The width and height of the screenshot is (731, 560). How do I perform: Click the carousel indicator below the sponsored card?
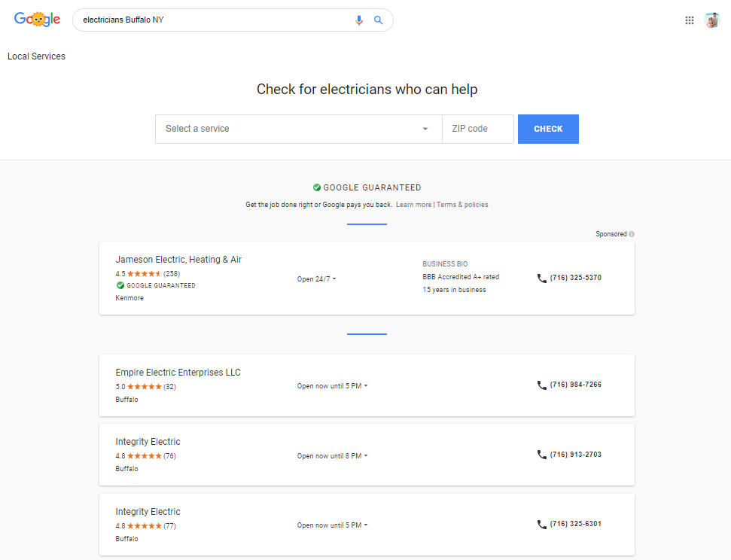click(x=367, y=333)
